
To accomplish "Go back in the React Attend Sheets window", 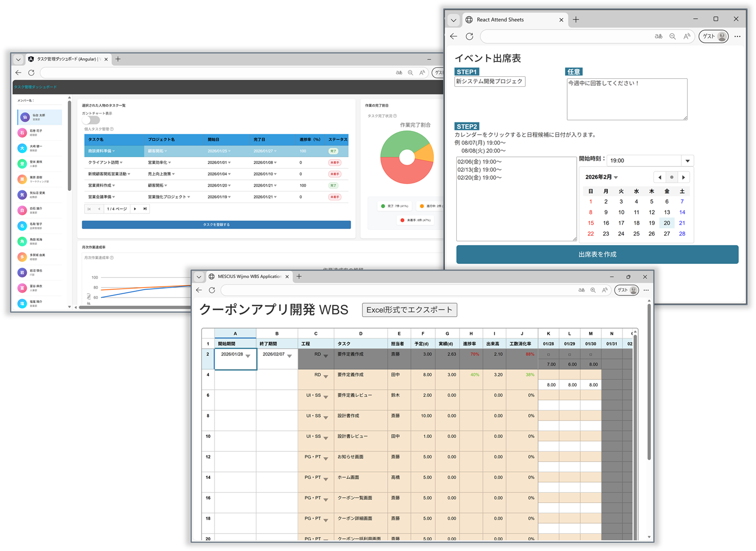I will click(x=454, y=36).
